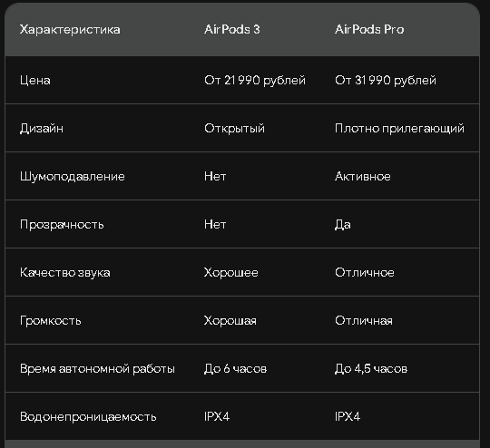Select the Плотно прилегающий cell
Image resolution: width=490 pixels, height=448 pixels.
[399, 129]
